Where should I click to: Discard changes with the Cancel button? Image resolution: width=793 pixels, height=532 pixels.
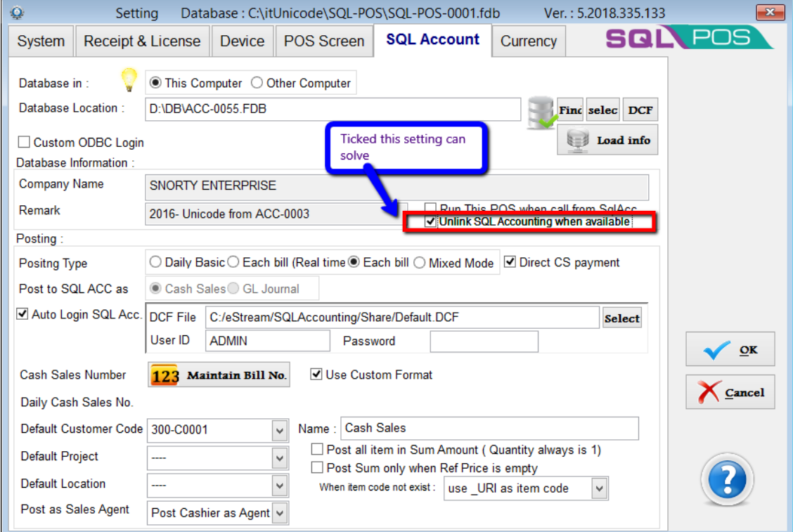730,392
